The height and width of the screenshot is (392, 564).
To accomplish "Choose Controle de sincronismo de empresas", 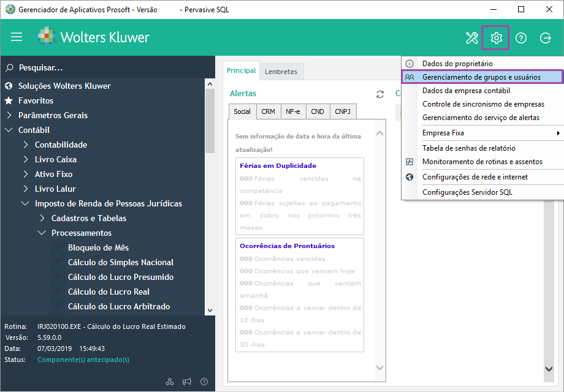I will [x=482, y=104].
